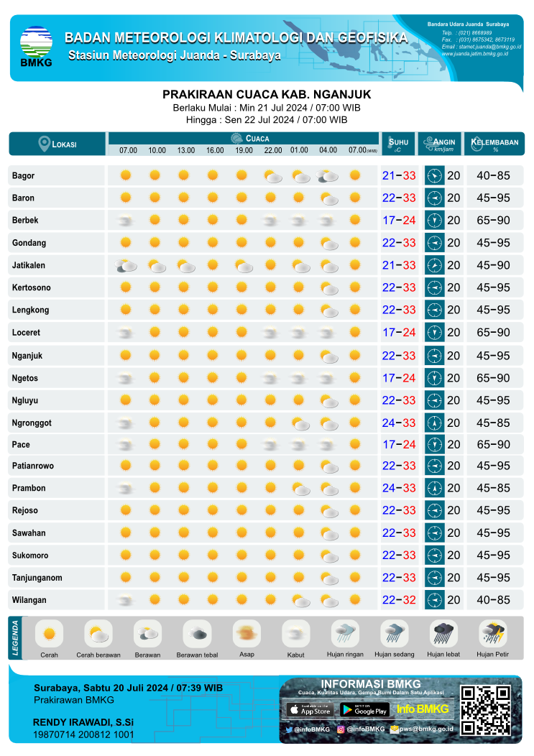The image size is (534, 756).
Task: Click the wind direction icon for Bagor
Action: (x=434, y=175)
